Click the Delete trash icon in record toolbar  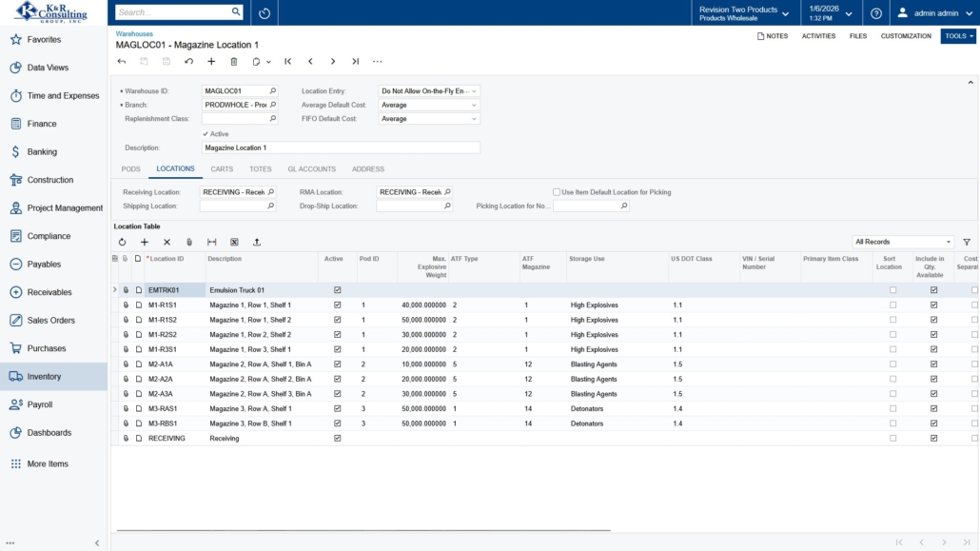click(x=234, y=62)
